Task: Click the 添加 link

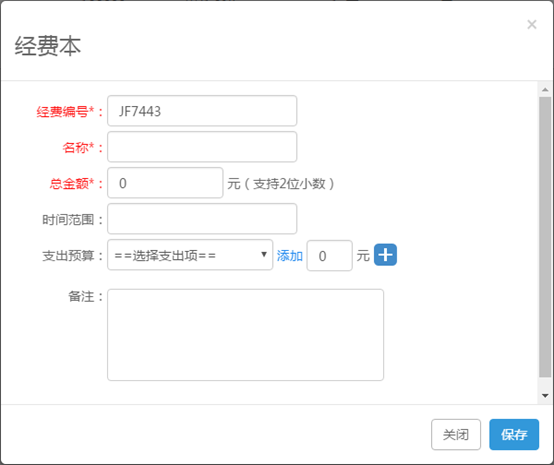Action: click(289, 255)
